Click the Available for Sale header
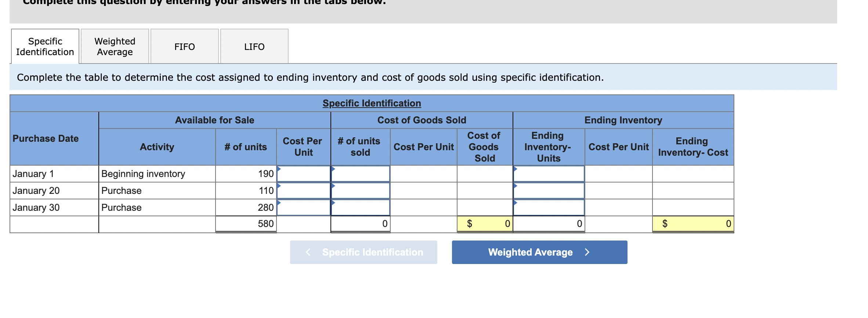Image resolution: width=868 pixels, height=318 pixels. [215, 120]
